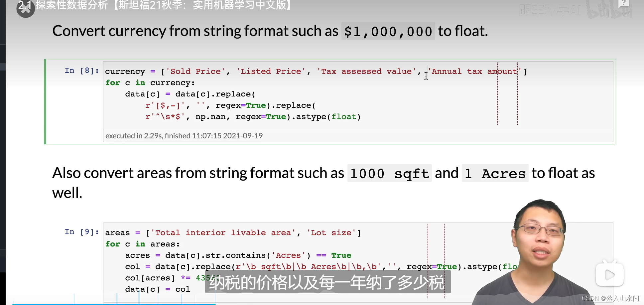Open the question mark help icon
The image size is (644, 305).
coord(624,3)
